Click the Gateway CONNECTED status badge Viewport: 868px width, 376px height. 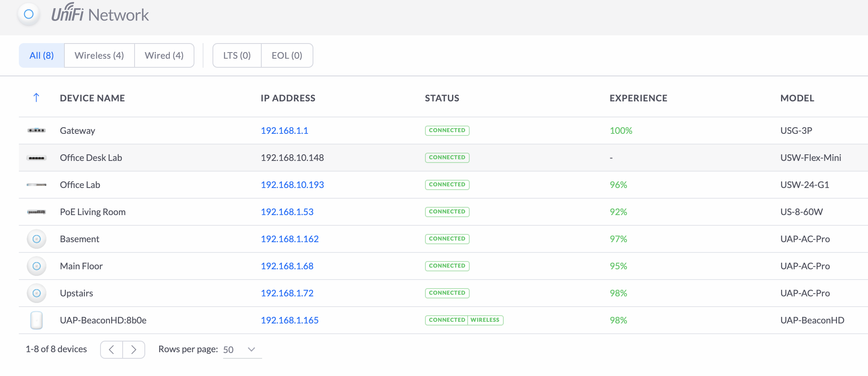click(447, 131)
